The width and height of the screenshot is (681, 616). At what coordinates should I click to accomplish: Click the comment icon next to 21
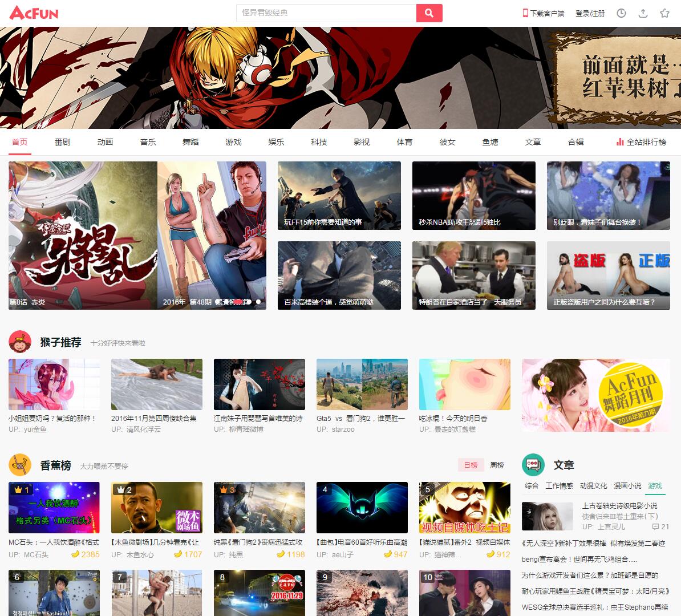pos(655,527)
